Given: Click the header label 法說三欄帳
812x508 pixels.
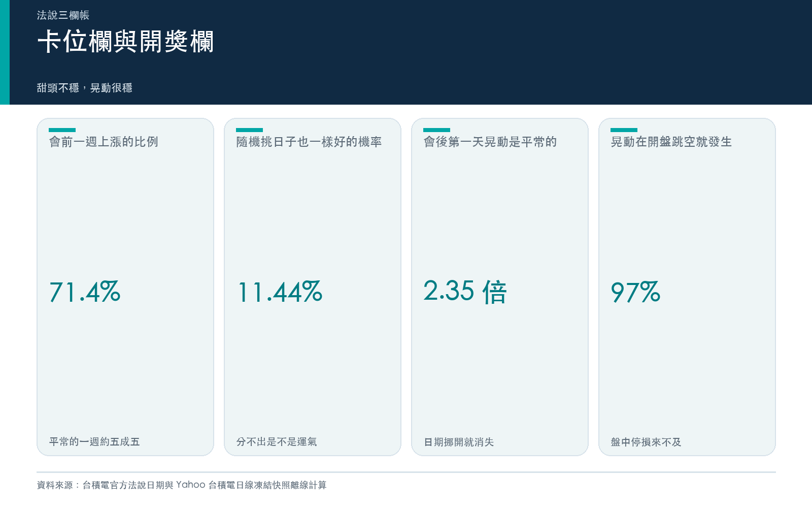Looking at the screenshot, I should [x=63, y=15].
